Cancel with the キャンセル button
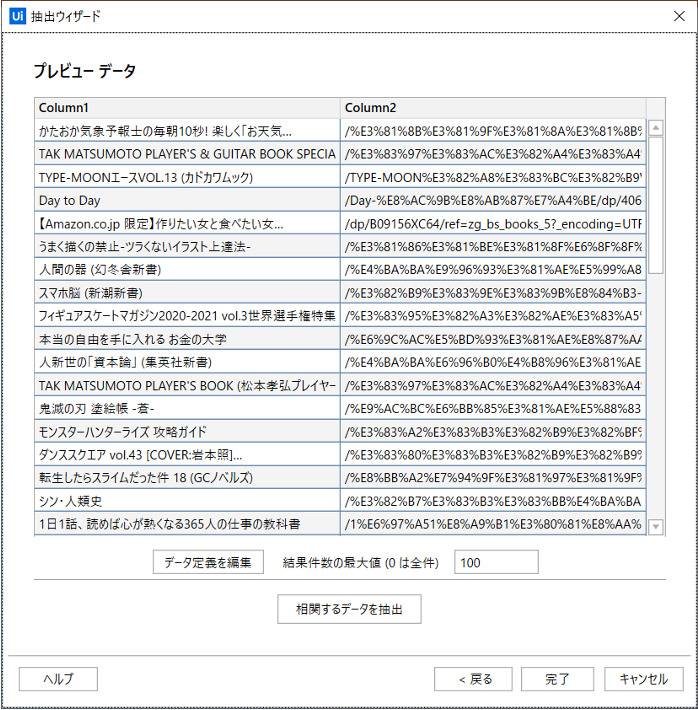The image size is (698, 710). click(644, 679)
